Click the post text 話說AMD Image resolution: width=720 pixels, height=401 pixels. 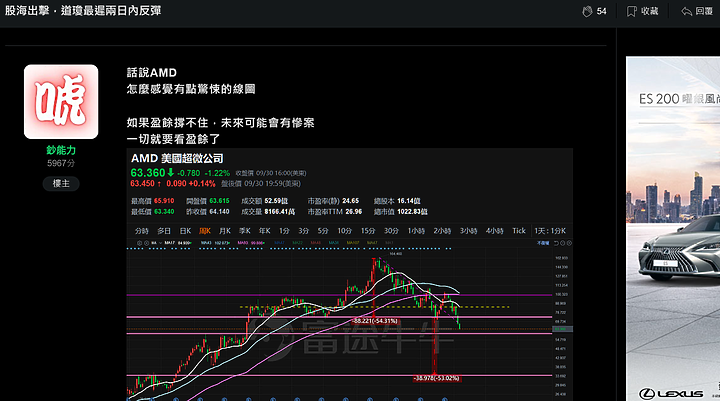point(152,73)
